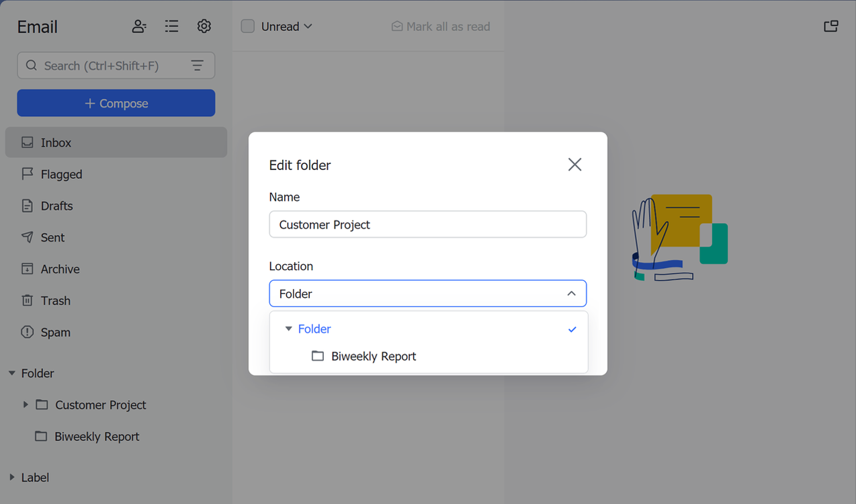The width and height of the screenshot is (856, 504).
Task: Click the pop-out window icon top right
Action: [831, 26]
